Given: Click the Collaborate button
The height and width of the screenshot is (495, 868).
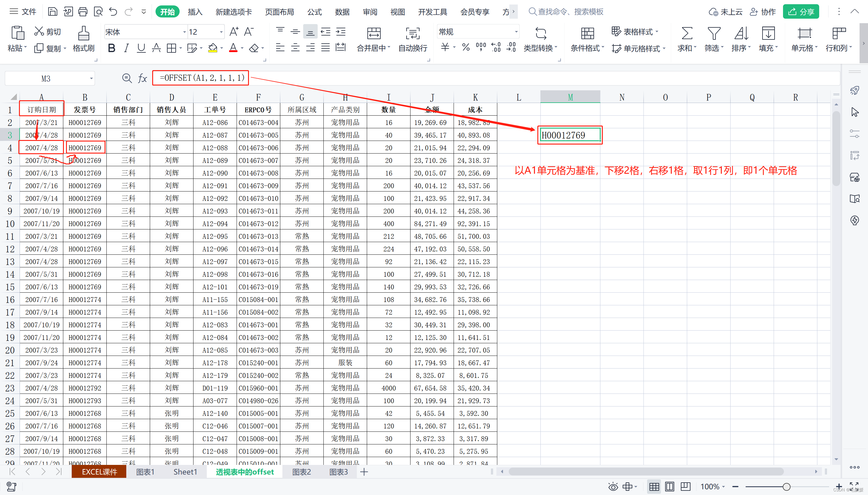Looking at the screenshot, I should point(763,12).
